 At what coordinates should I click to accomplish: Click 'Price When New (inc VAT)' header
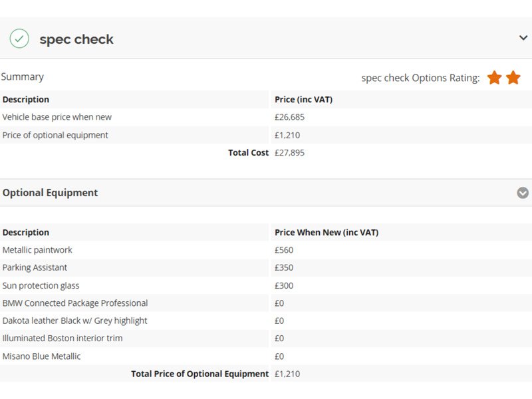pos(327,232)
